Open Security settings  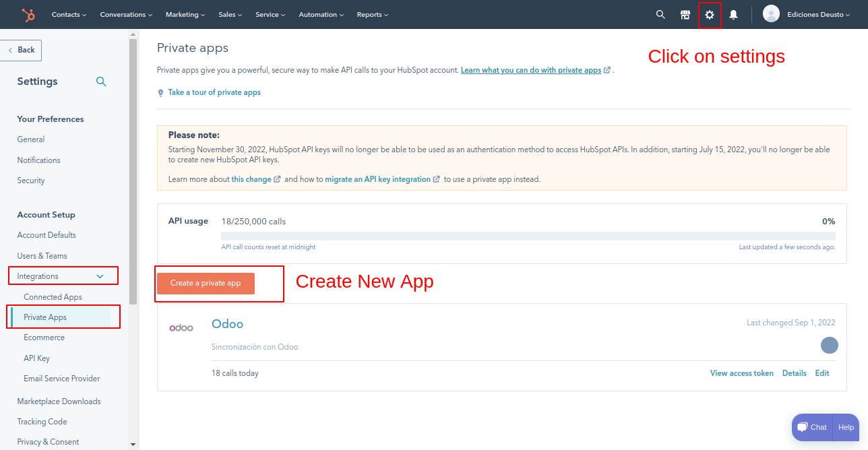[x=31, y=181]
